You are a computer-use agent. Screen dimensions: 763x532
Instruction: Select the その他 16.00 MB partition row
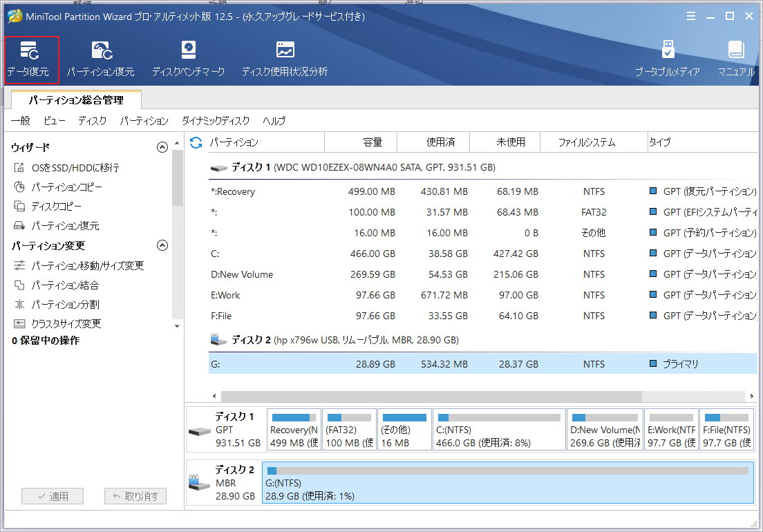pyautogui.click(x=482, y=233)
